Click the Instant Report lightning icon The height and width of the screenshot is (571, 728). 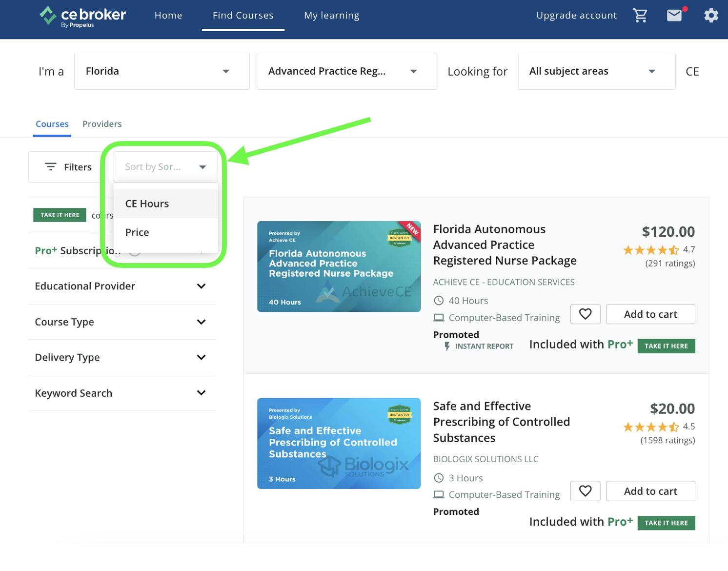[x=447, y=346]
